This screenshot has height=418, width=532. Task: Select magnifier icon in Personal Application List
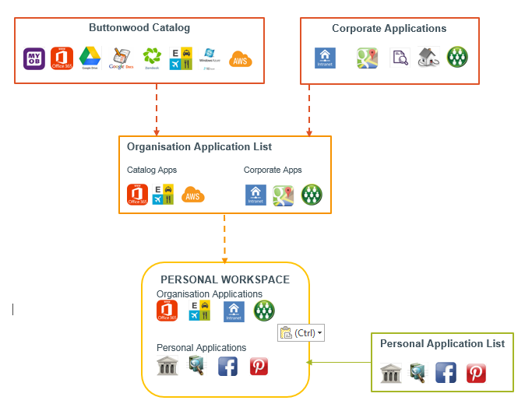[418, 373]
